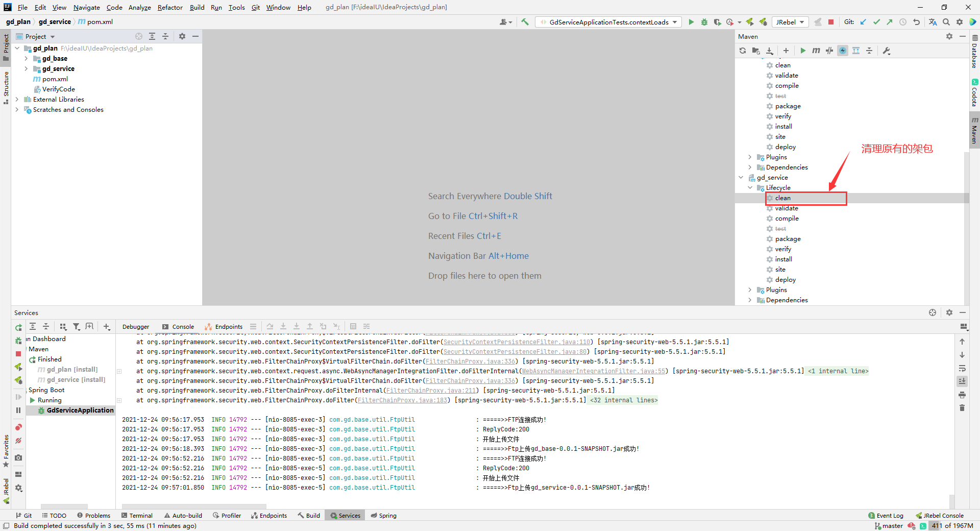
Task: Open the JRebel Console
Action: pos(940,515)
